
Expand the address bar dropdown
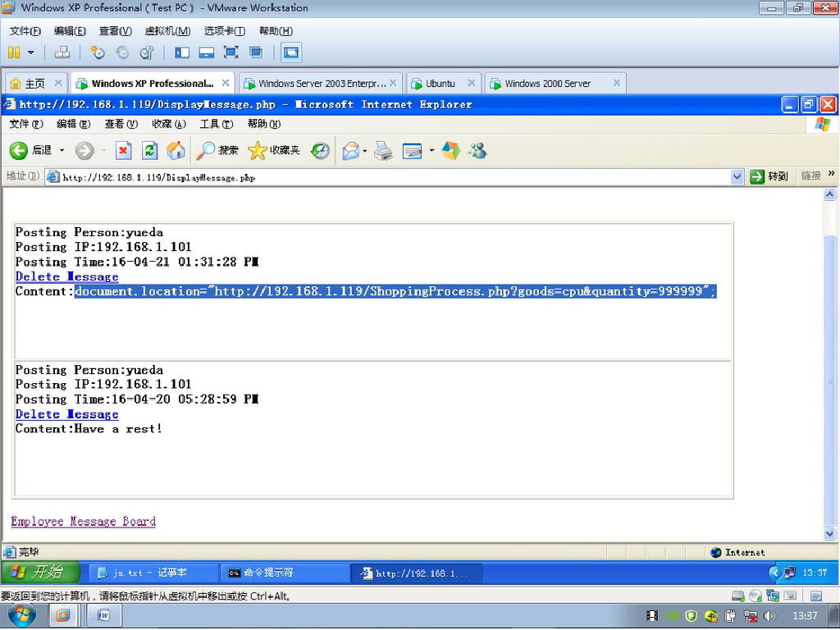737,177
